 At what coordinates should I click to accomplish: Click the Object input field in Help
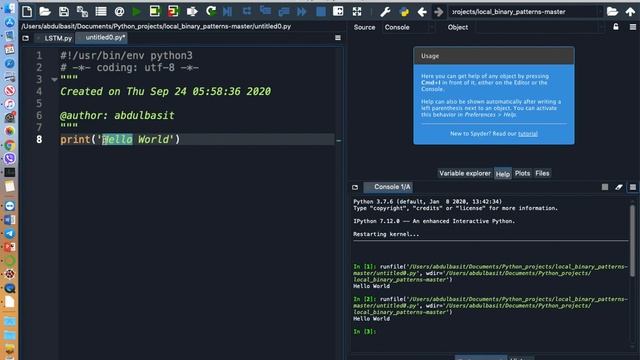539,27
